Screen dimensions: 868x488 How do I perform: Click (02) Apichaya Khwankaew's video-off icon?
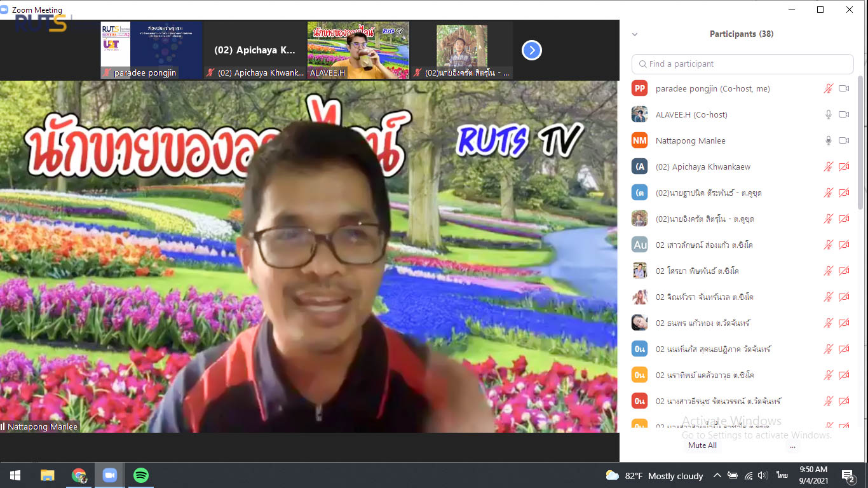click(x=844, y=166)
